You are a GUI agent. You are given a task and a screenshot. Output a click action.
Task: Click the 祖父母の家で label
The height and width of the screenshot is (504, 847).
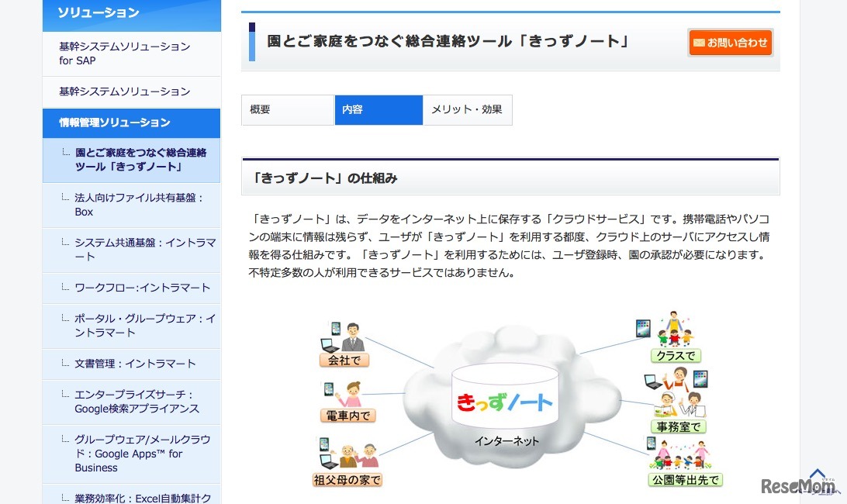click(347, 480)
